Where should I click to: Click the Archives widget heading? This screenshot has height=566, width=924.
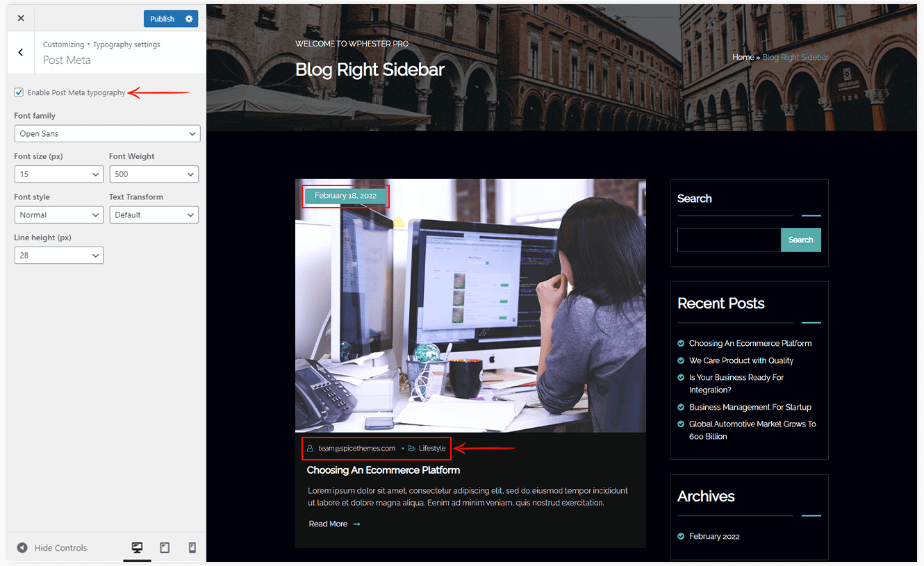pyautogui.click(x=706, y=496)
